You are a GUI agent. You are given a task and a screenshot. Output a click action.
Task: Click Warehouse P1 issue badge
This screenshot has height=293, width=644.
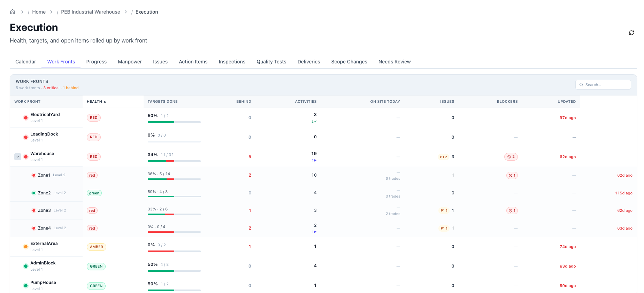point(443,157)
